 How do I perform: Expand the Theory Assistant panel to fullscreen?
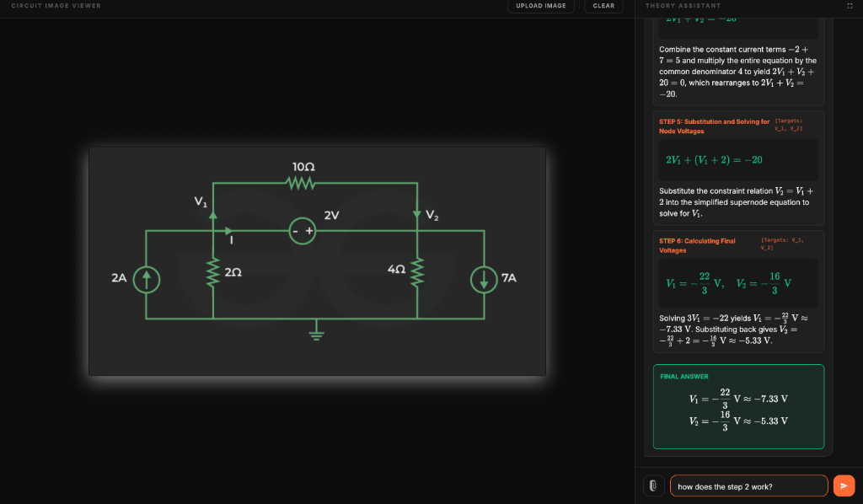tap(850, 6)
